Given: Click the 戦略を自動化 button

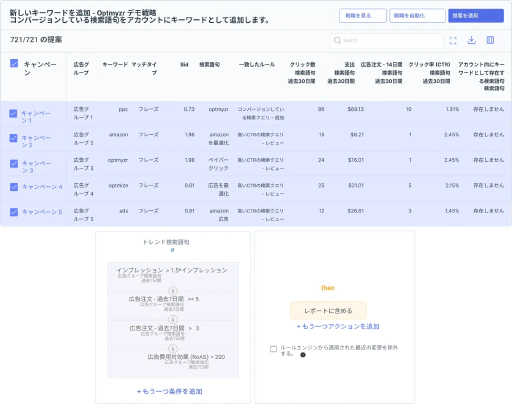Looking at the screenshot, I should (417, 16).
